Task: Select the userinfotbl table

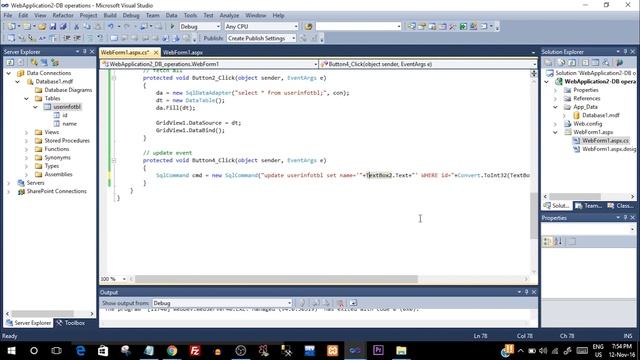Action: (67, 107)
